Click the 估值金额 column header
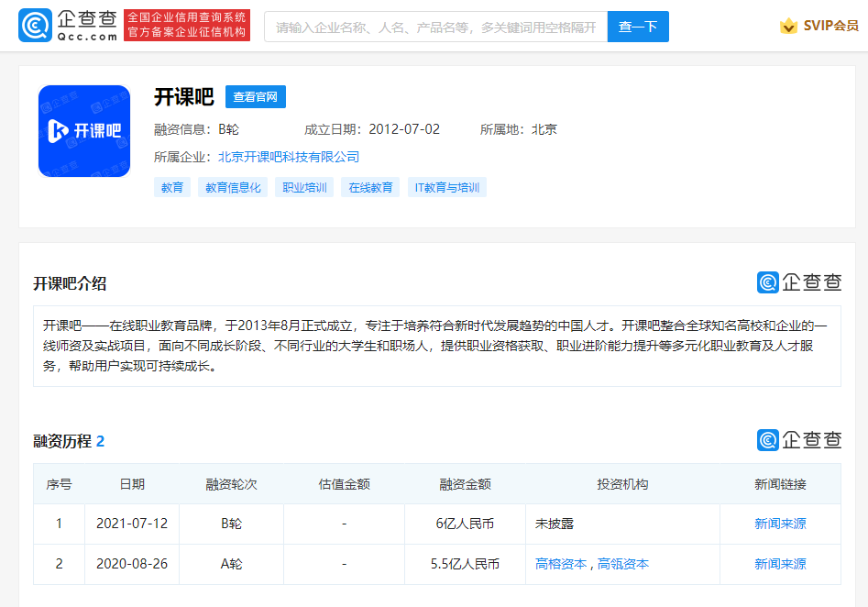The width and height of the screenshot is (868, 607). [x=345, y=484]
